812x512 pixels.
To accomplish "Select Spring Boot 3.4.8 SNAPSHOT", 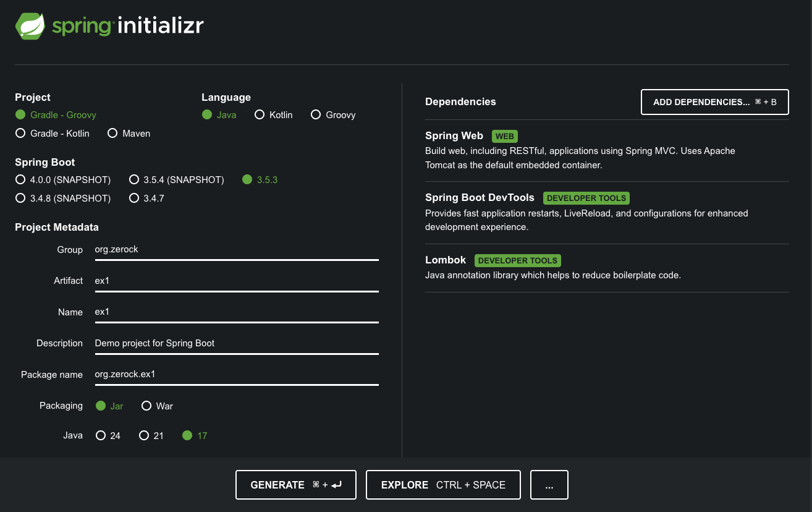I will (x=19, y=198).
